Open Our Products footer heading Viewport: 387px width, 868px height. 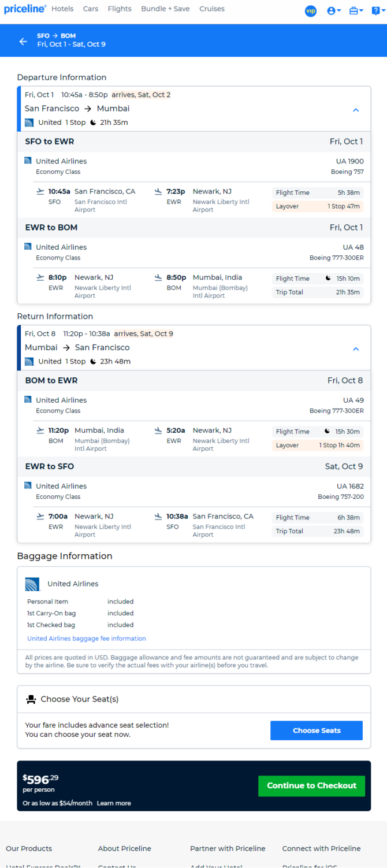[x=29, y=849]
